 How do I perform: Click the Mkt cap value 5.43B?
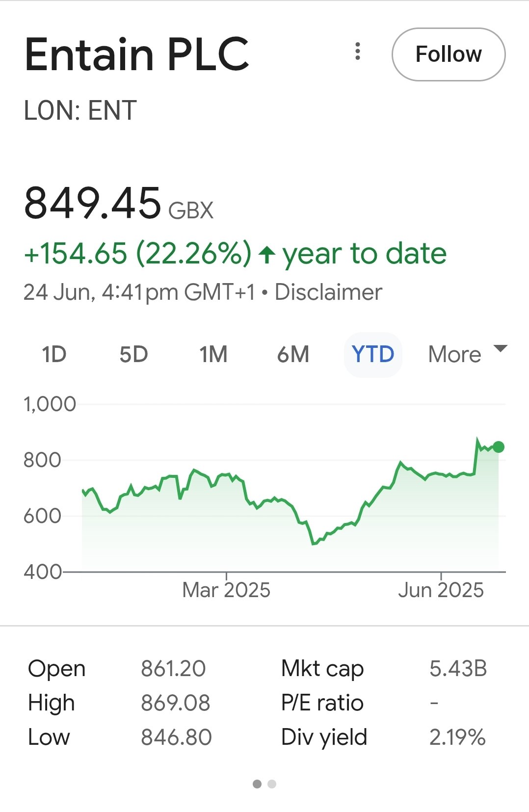[x=458, y=669]
